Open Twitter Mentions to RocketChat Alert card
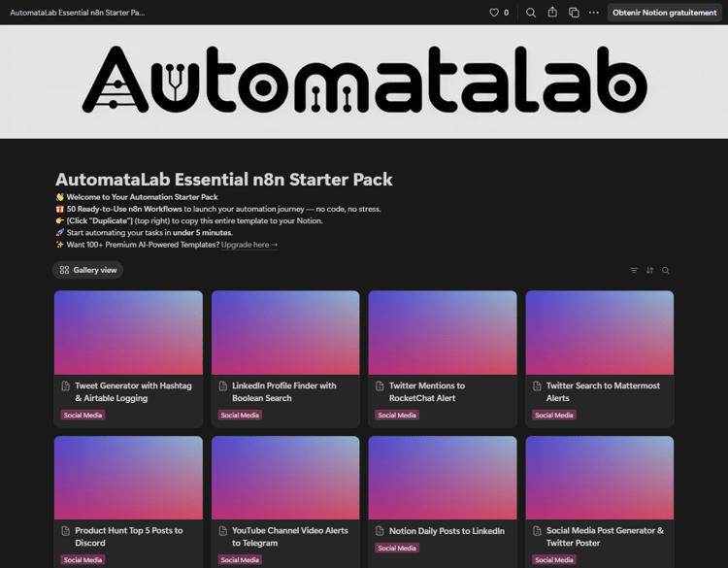Viewport: 728px width, 568px height. (x=443, y=358)
